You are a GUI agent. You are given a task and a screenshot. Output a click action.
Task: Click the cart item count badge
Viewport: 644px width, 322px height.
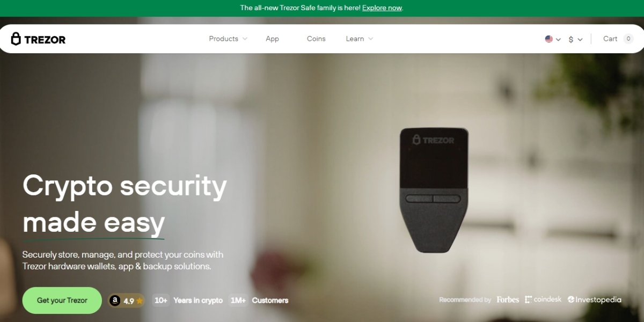click(x=628, y=39)
